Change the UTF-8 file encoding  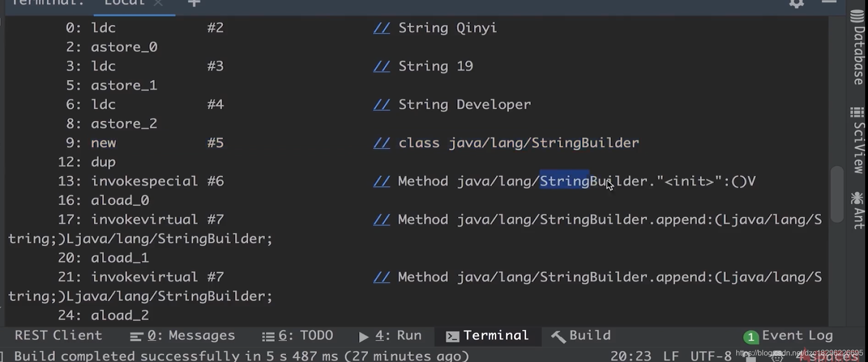[x=711, y=356]
